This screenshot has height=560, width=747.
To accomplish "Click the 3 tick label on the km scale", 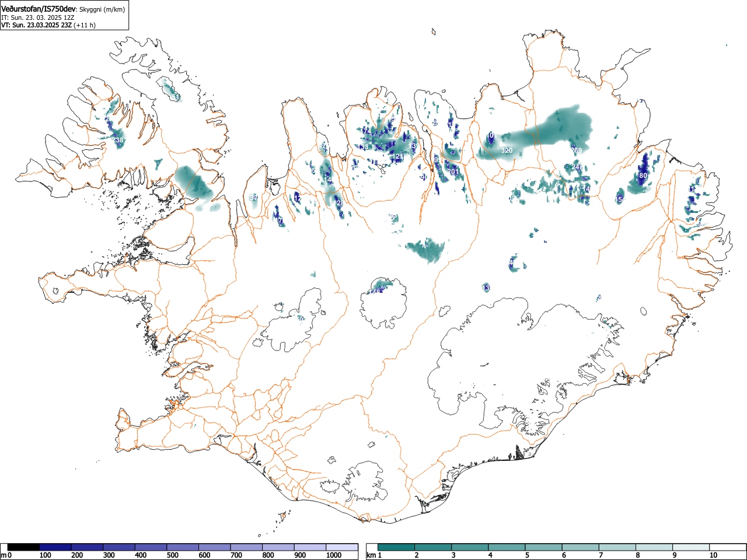I will pyautogui.click(x=453, y=555).
